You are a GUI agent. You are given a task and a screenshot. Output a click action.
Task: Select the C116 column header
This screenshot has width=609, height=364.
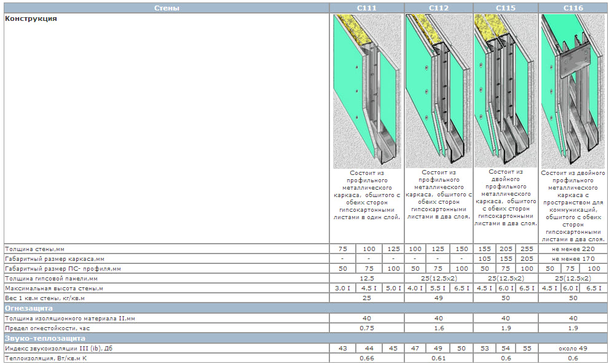[573, 8]
